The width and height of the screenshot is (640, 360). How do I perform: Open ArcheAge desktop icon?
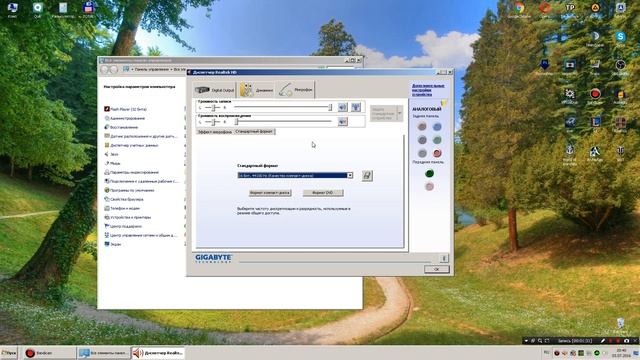point(595,153)
